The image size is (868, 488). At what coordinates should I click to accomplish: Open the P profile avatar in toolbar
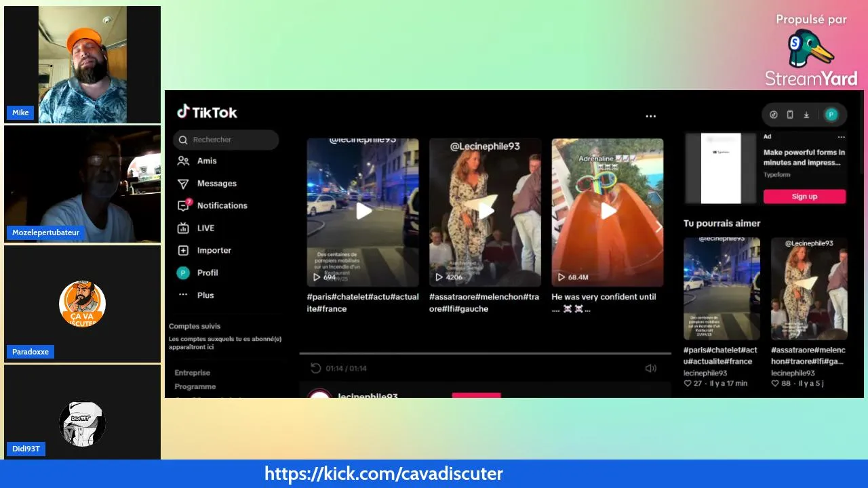click(831, 115)
